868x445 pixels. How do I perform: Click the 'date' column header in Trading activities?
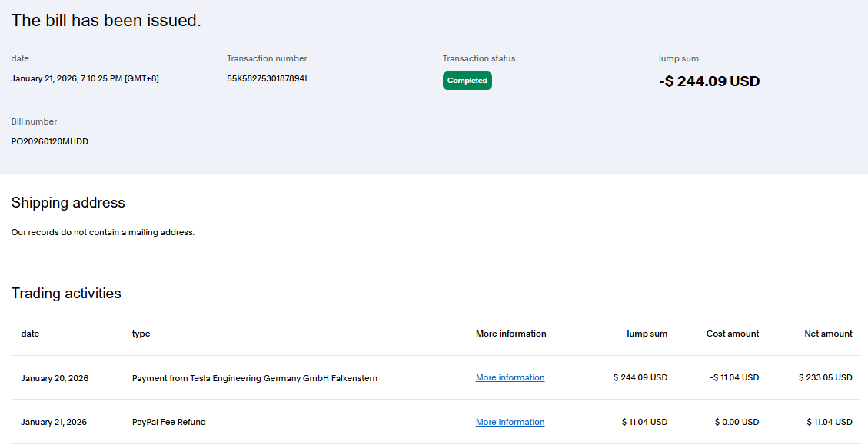(x=30, y=334)
